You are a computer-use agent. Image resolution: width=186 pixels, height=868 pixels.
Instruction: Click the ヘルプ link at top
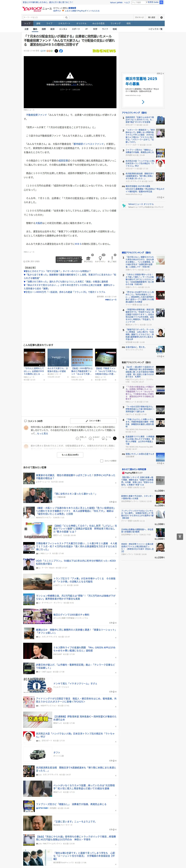point(127,2)
